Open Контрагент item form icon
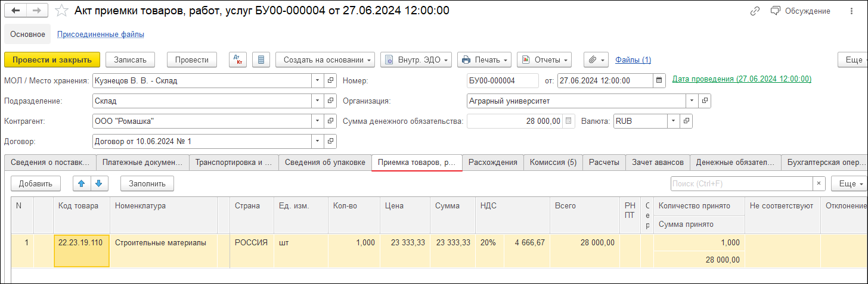This screenshot has width=868, height=284. coord(331,121)
